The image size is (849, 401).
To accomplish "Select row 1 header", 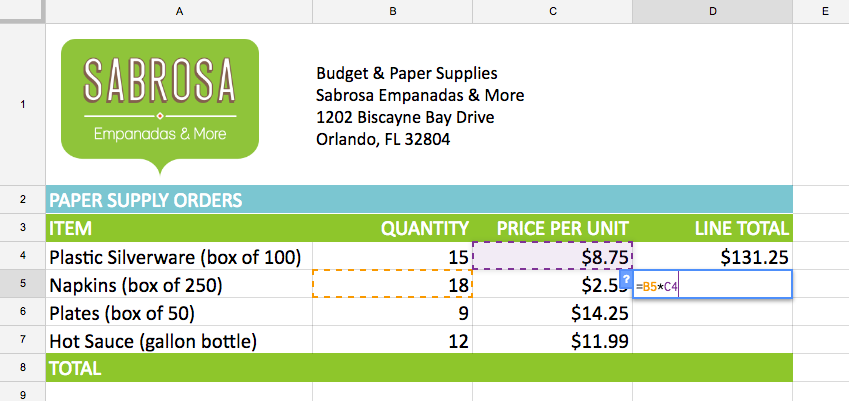I will tap(22, 104).
